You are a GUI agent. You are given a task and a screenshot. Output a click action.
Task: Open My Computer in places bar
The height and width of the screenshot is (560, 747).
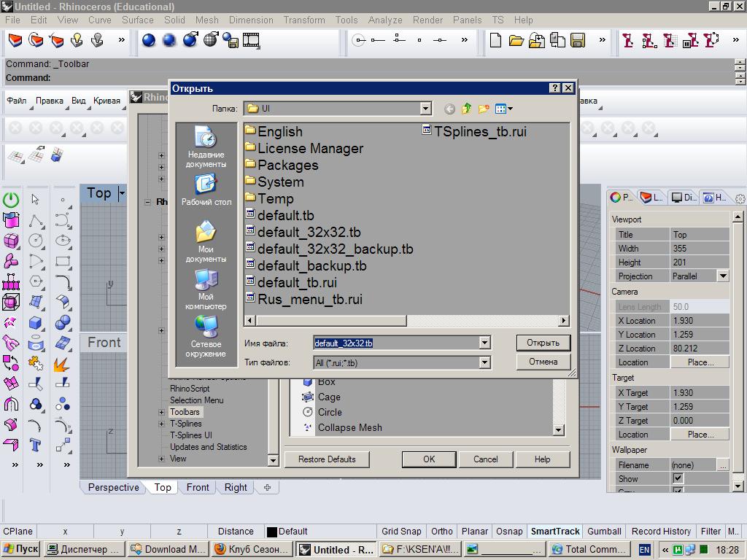(x=206, y=289)
